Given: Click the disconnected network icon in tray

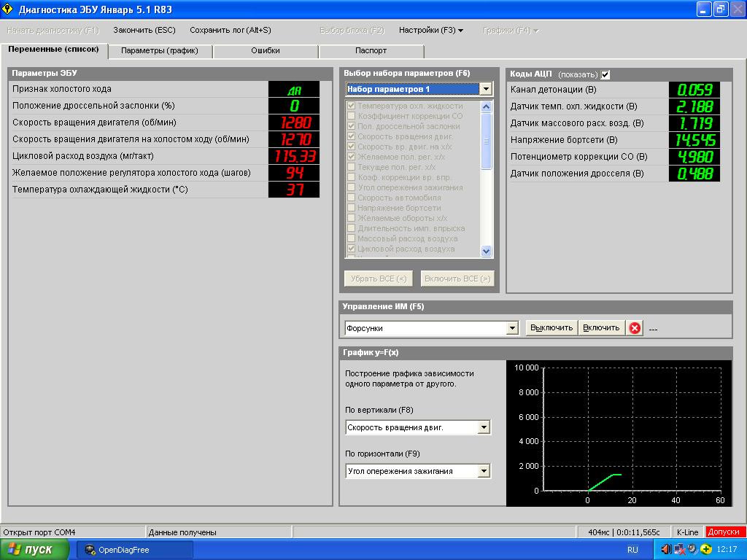Looking at the screenshot, I should [679, 549].
